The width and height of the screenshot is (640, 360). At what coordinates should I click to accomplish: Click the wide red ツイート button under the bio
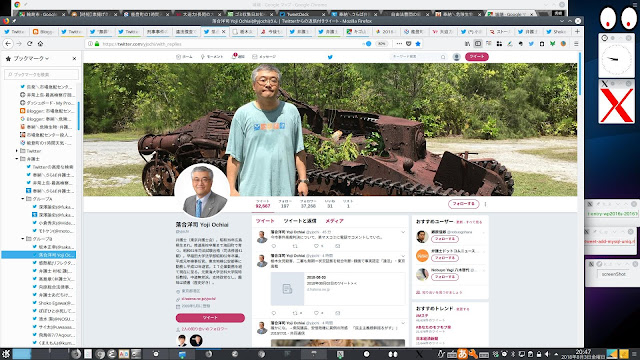pyautogui.click(x=210, y=318)
